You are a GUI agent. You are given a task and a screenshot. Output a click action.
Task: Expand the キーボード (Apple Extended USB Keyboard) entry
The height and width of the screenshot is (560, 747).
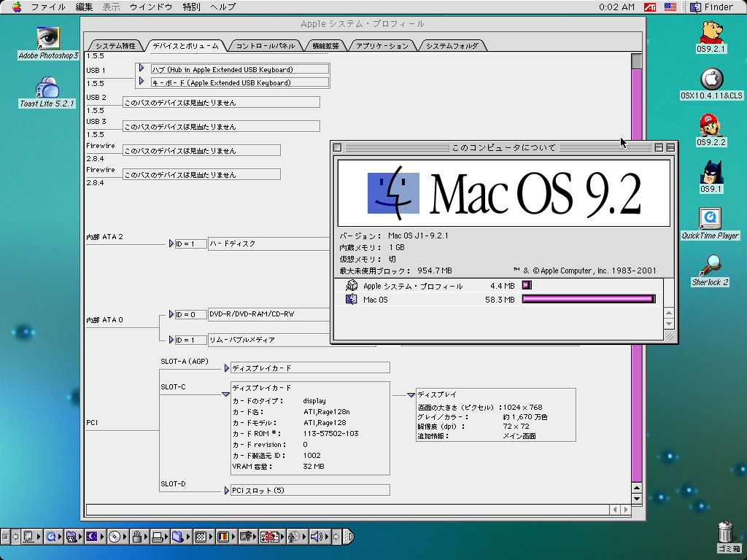pos(142,82)
